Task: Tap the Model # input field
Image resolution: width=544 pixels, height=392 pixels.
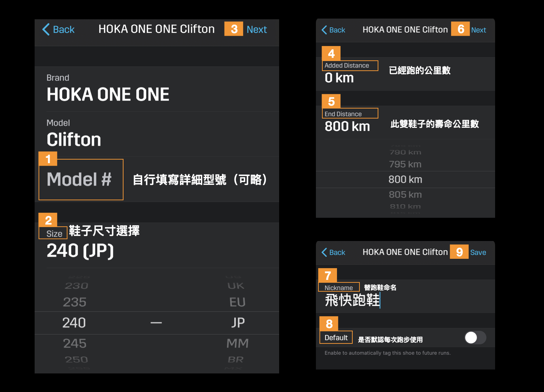Action: [x=157, y=179]
